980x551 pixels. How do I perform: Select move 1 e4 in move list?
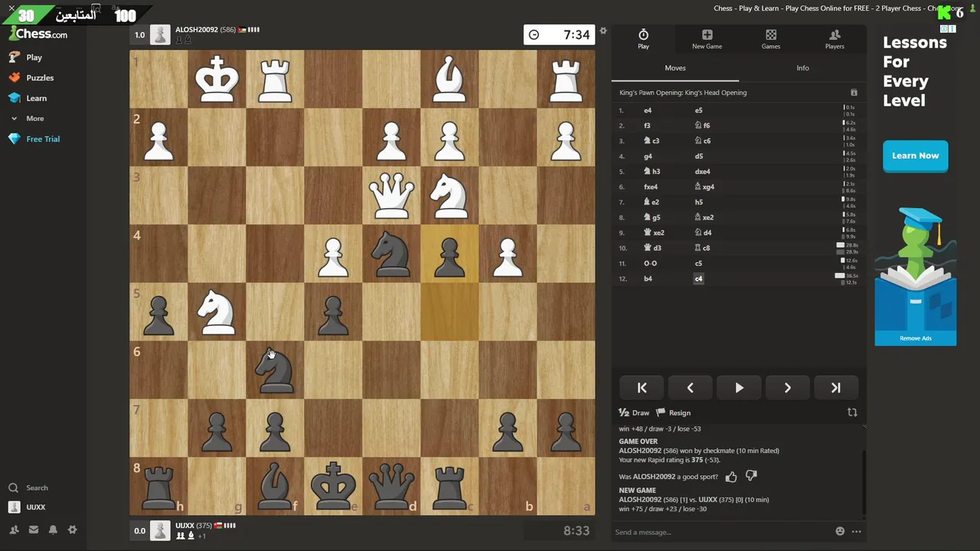[648, 110]
